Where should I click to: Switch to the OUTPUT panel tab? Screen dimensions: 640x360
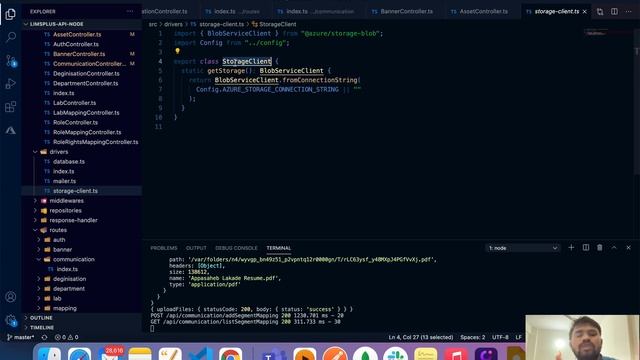point(196,248)
